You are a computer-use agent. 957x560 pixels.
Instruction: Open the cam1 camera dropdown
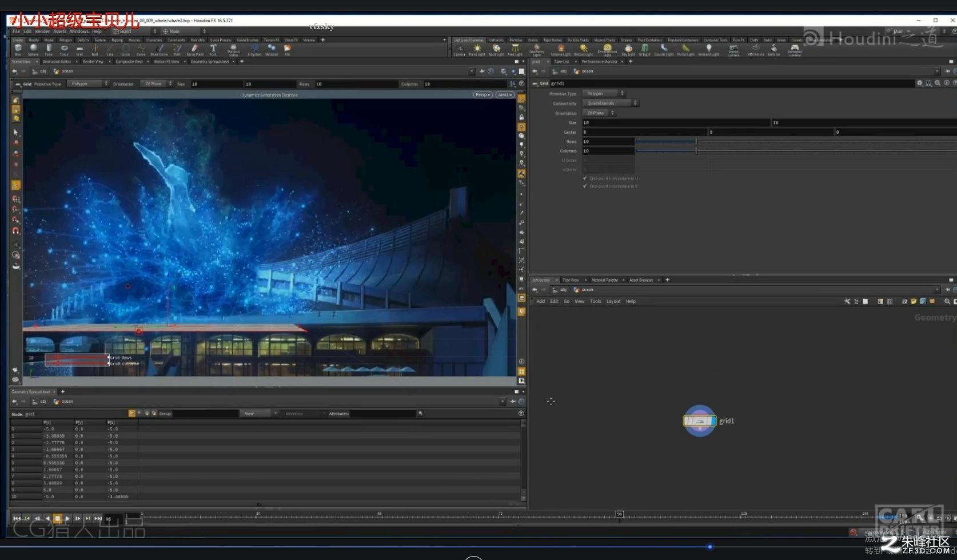click(x=504, y=95)
